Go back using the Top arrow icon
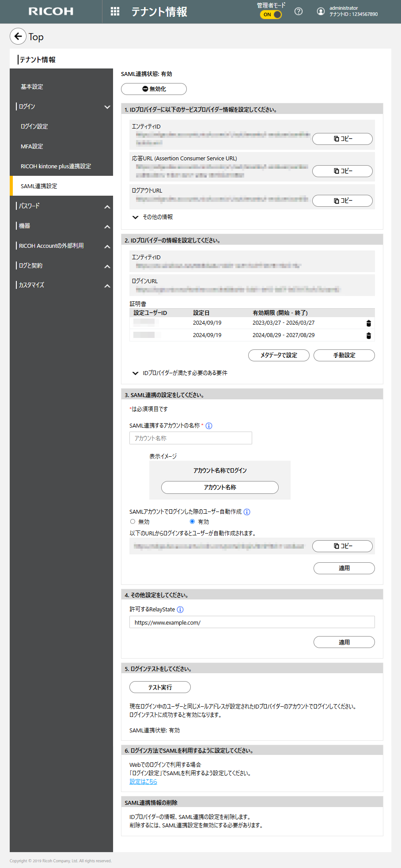Screen dimensions: 401x868 (18, 36)
